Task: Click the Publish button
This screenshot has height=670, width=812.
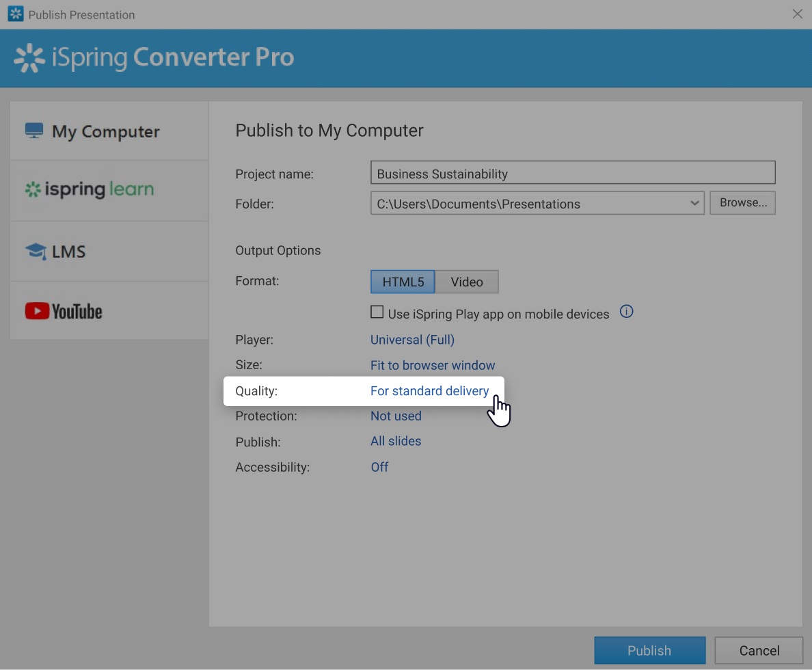Action: tap(650, 650)
